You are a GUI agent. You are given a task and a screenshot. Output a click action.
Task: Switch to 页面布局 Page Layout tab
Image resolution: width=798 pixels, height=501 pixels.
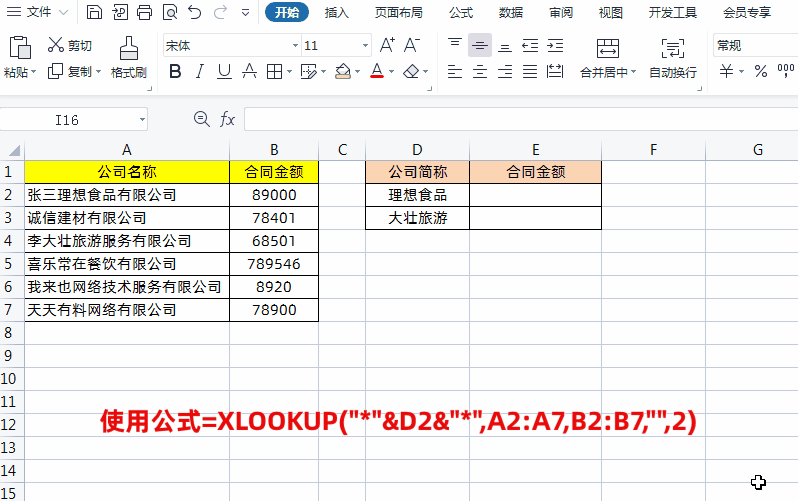coord(398,12)
